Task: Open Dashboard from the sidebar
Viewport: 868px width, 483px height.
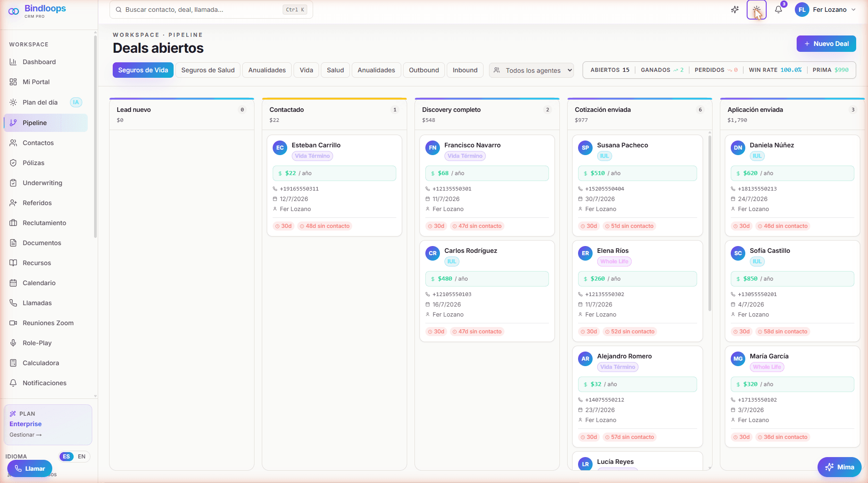Action: [45, 62]
